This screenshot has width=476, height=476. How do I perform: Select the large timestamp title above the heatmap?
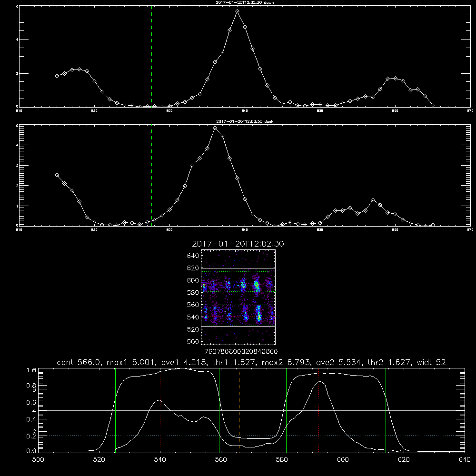(238, 244)
